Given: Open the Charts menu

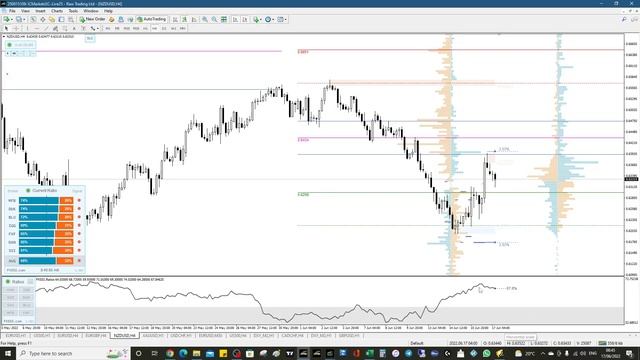Looking at the screenshot, I should (x=57, y=11).
